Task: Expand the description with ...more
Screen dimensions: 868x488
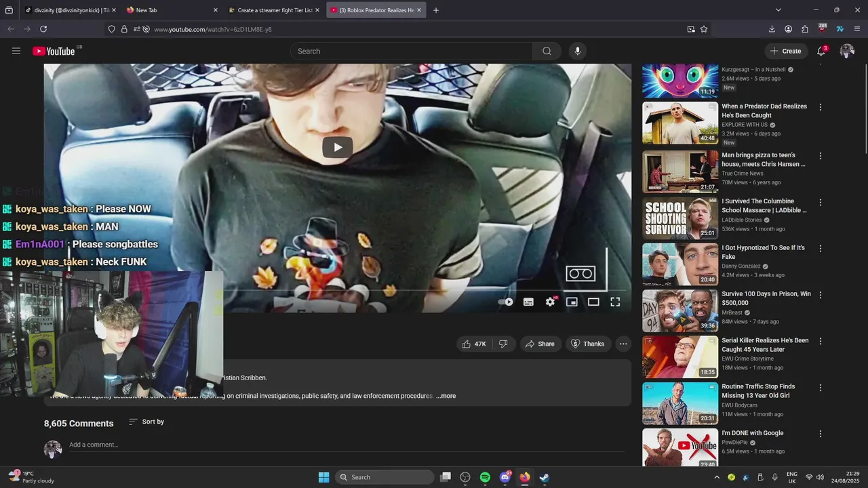Action: point(446,396)
